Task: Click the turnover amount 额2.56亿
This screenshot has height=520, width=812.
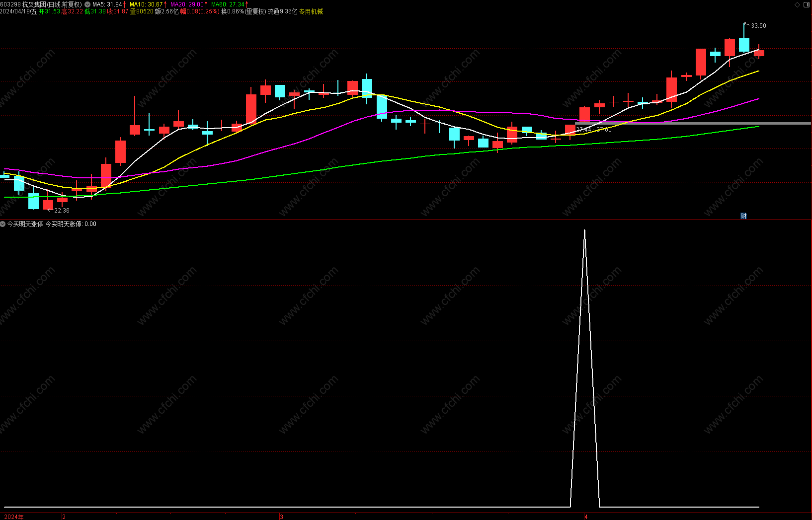Action: (x=166, y=11)
